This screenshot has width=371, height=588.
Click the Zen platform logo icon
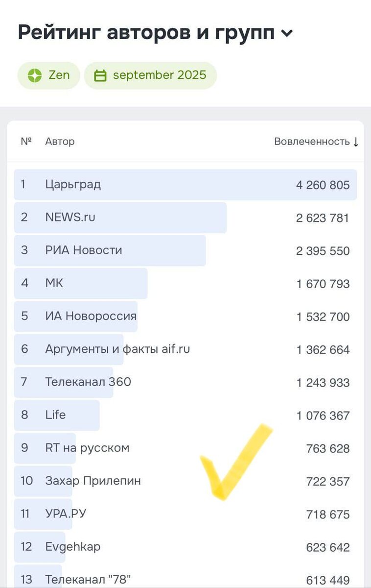pos(35,75)
